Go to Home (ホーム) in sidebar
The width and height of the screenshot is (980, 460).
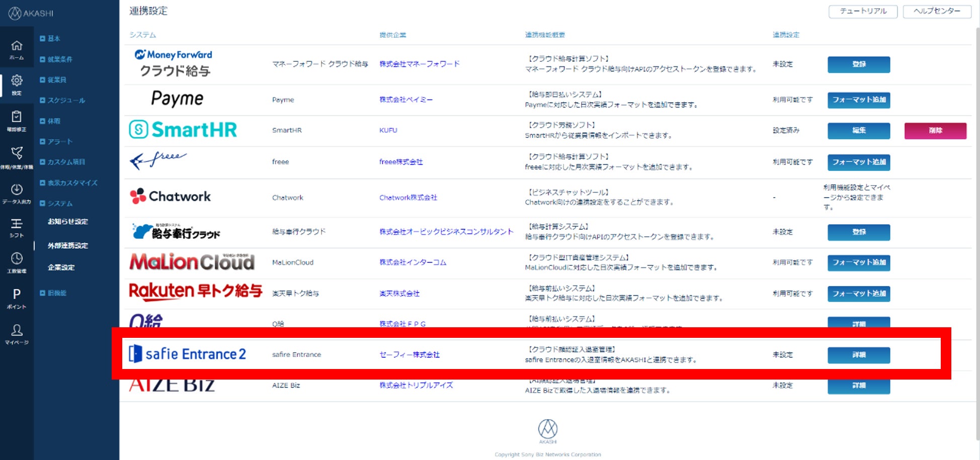click(17, 49)
